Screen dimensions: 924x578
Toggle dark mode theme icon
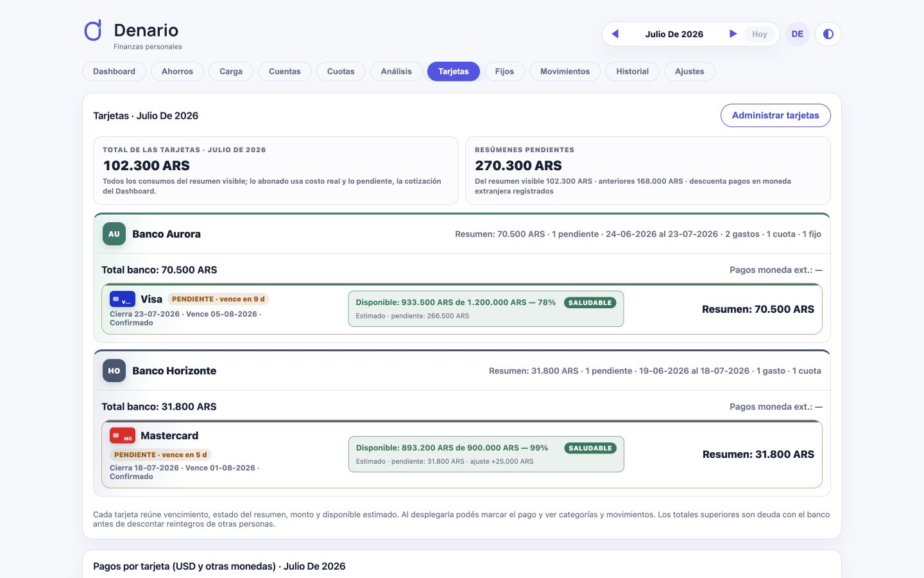(828, 34)
